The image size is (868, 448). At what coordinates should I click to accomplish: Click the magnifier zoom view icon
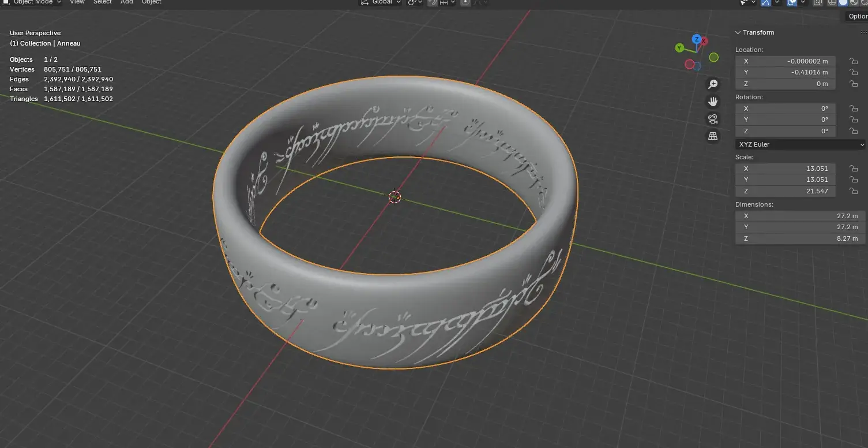[x=713, y=84]
